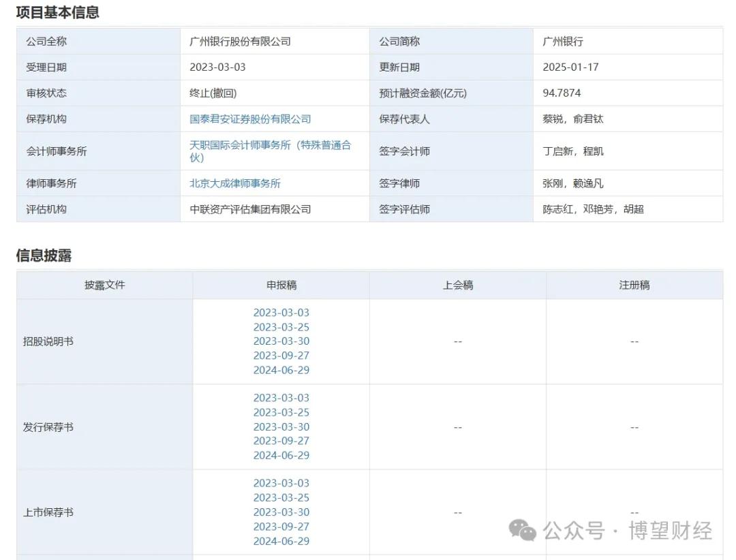
Task: Click the 更新日期 field label
Action: 399,67
